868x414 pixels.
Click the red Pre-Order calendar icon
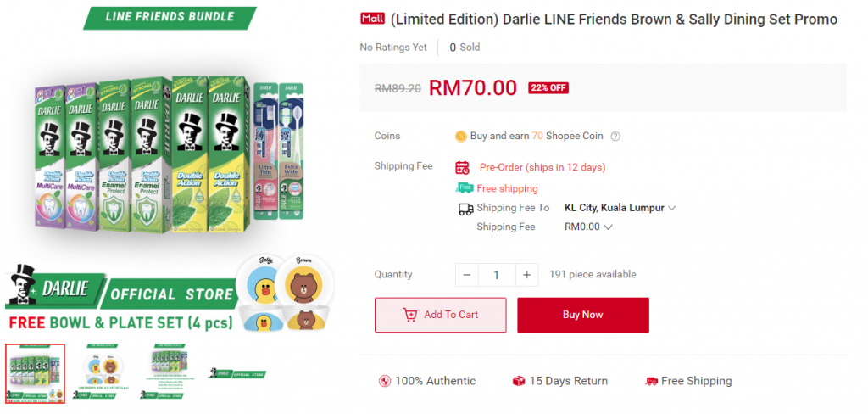[x=462, y=167]
